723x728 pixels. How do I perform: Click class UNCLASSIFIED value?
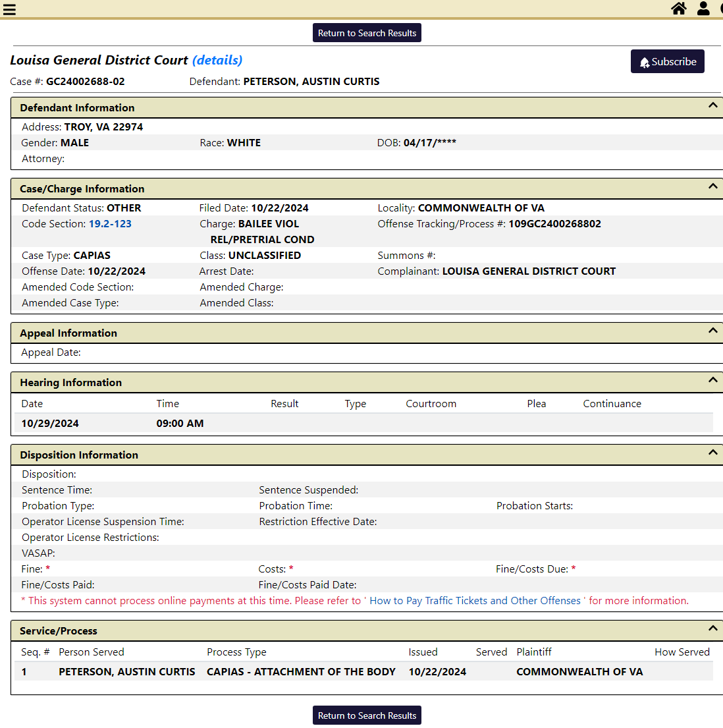pyautogui.click(x=265, y=256)
